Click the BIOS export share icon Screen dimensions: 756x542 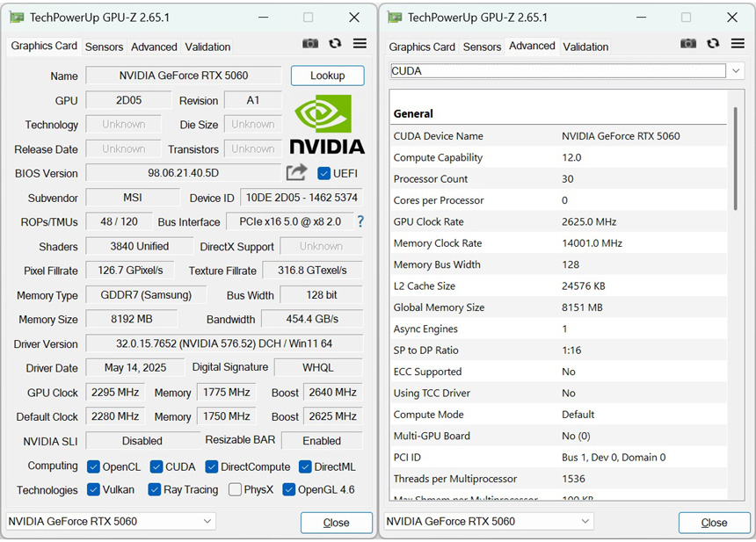point(297,173)
